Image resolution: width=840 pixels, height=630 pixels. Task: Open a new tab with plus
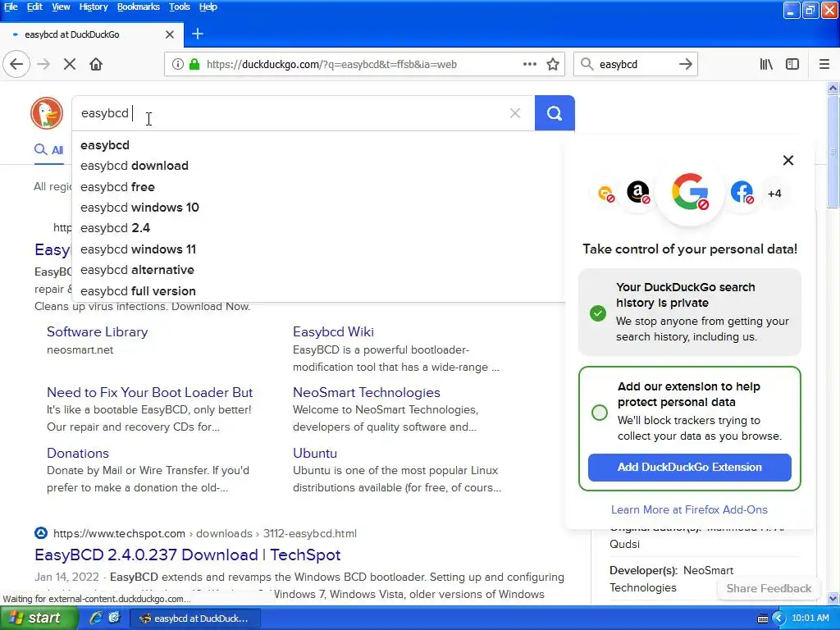[198, 34]
